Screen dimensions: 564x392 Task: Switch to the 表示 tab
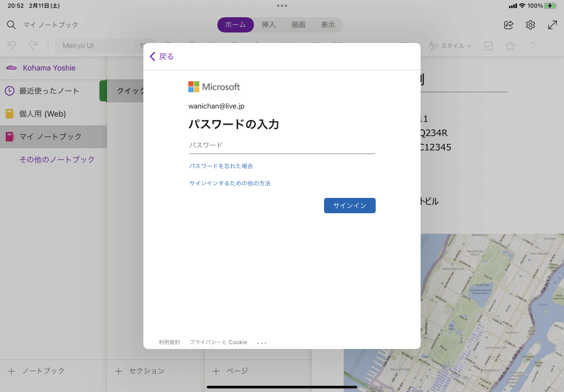328,24
